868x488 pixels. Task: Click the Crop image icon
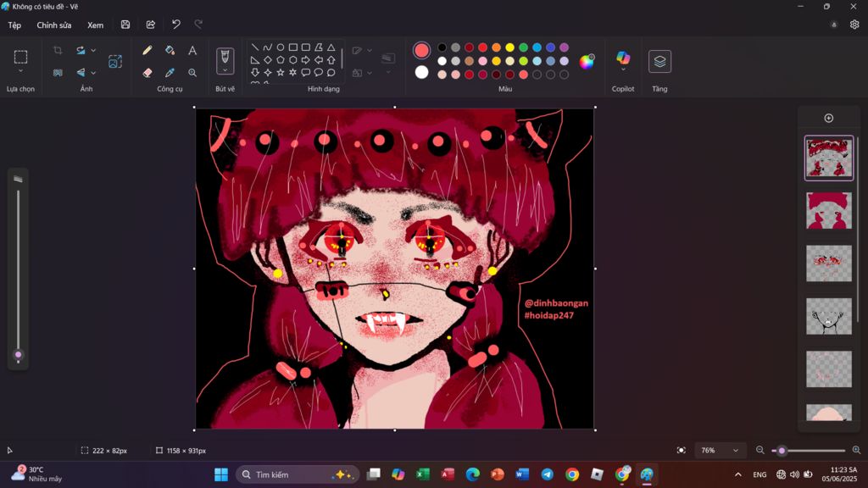pos(58,51)
